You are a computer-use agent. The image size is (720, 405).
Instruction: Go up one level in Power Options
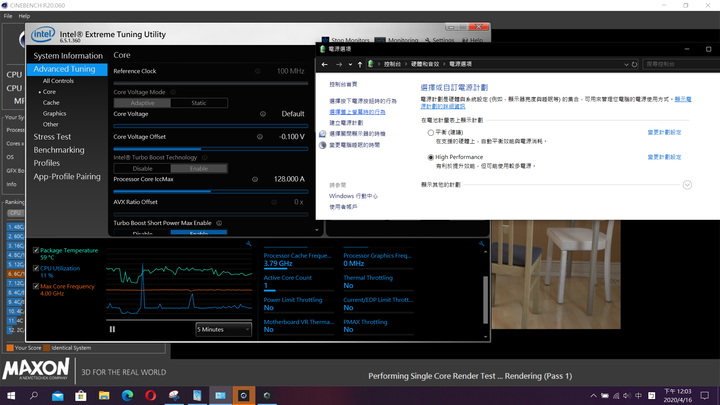pos(360,64)
